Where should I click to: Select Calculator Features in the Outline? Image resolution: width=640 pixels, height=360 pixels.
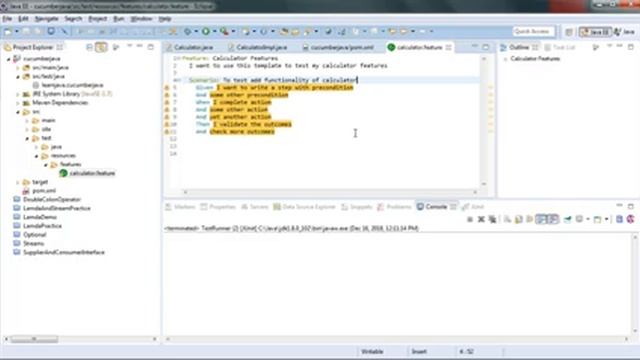click(535, 59)
